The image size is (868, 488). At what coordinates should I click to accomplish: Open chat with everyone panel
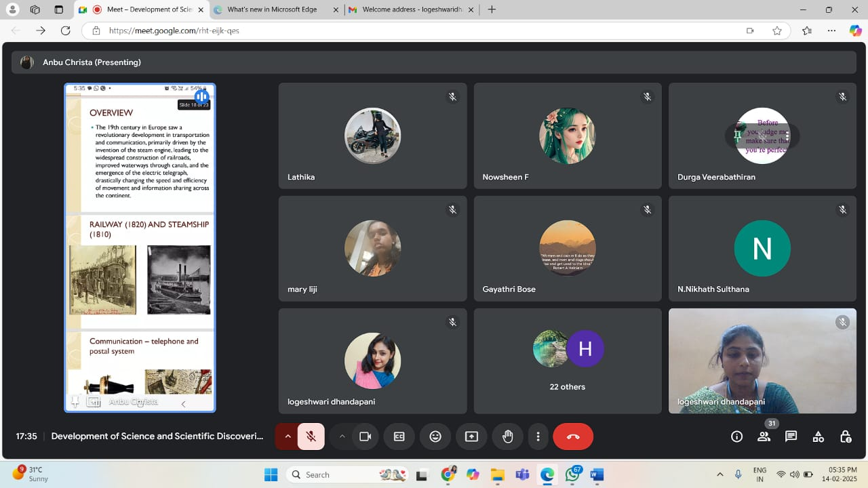click(x=791, y=436)
